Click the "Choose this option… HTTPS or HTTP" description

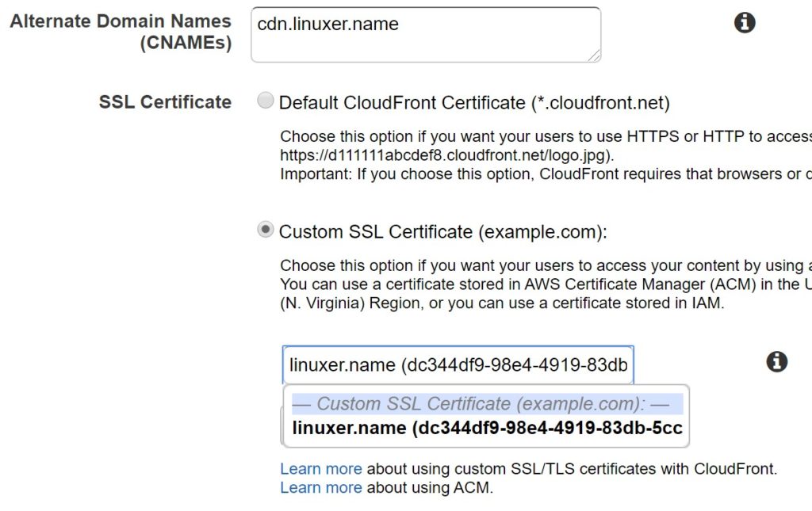[x=539, y=136]
